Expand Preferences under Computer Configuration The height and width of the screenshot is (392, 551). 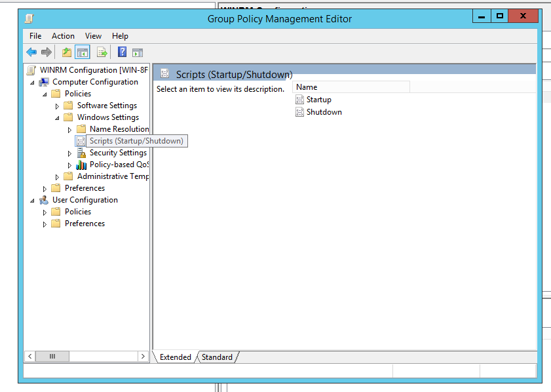click(45, 189)
